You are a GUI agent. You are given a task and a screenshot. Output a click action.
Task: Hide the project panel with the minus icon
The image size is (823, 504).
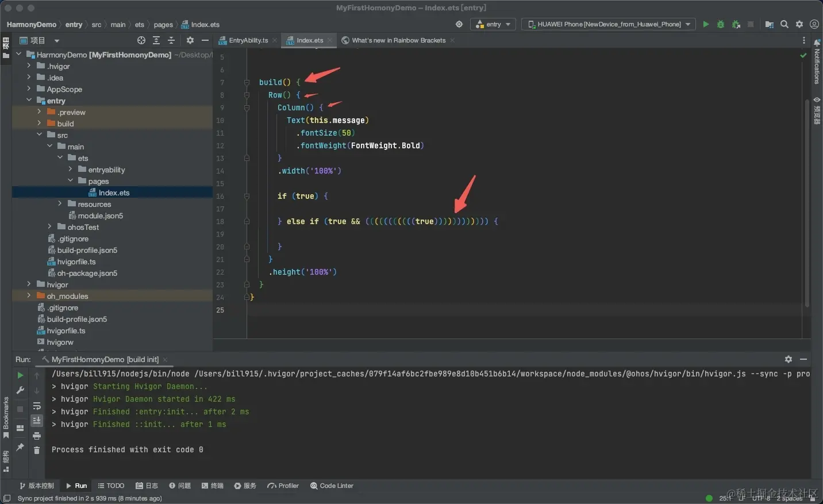coord(205,40)
